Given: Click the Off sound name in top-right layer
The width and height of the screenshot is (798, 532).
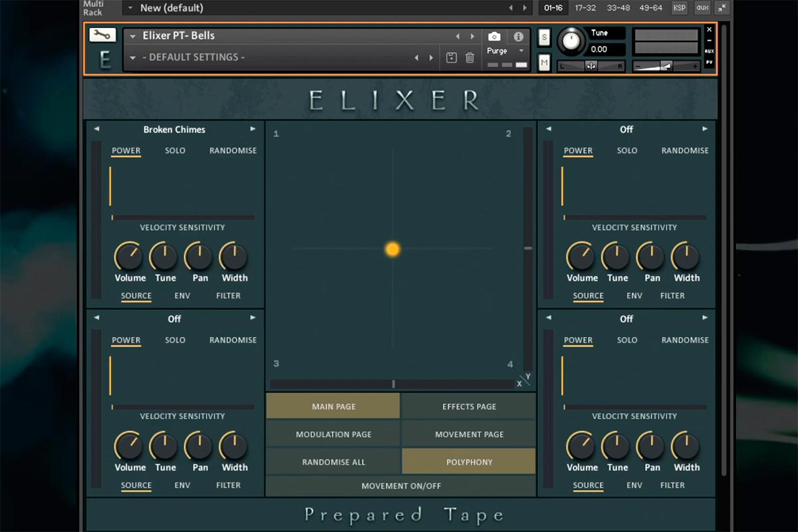Looking at the screenshot, I should (x=626, y=129).
